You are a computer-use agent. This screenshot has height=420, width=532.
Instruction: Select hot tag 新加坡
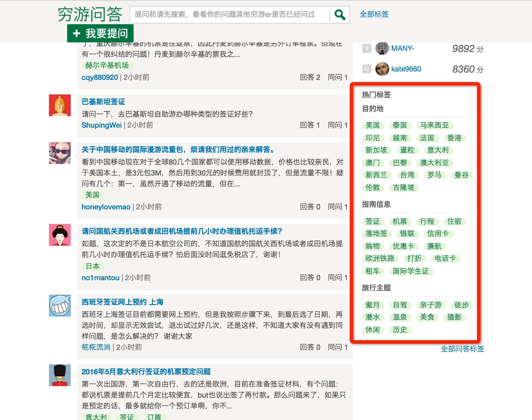[x=376, y=150]
